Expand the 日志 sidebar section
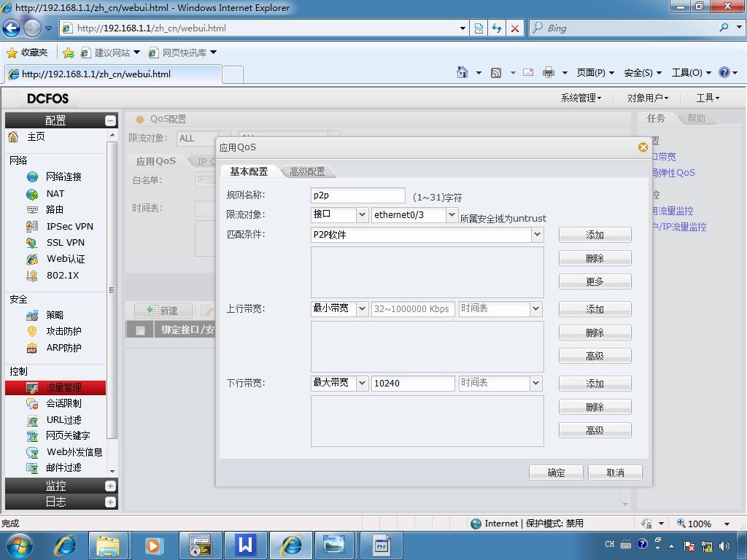747x560 pixels. pyautogui.click(x=110, y=502)
